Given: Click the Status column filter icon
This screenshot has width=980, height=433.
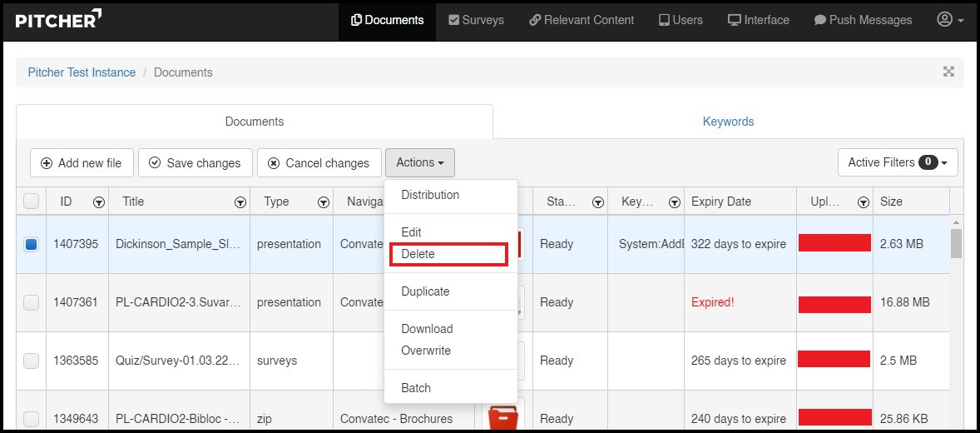Looking at the screenshot, I should point(597,202).
